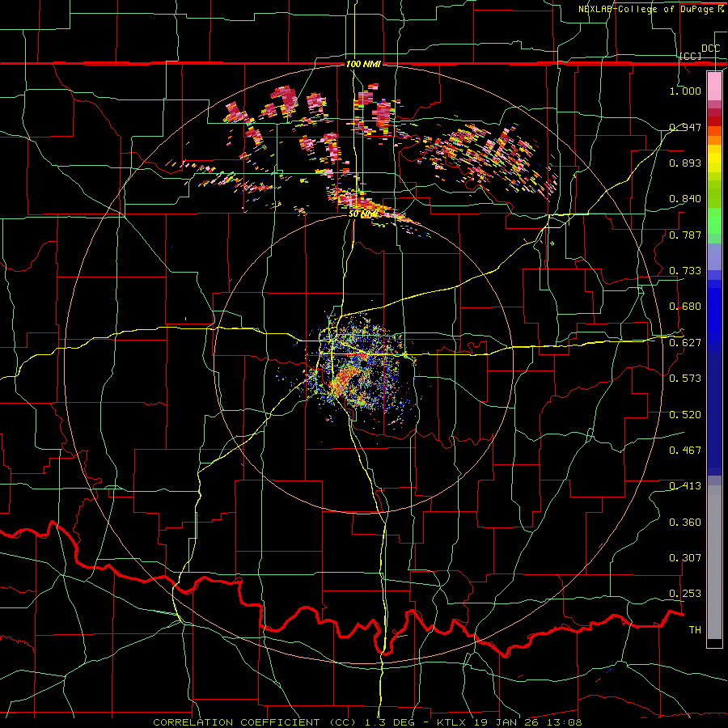
Task: Click the pink segment of the color bar
Action: (x=714, y=87)
